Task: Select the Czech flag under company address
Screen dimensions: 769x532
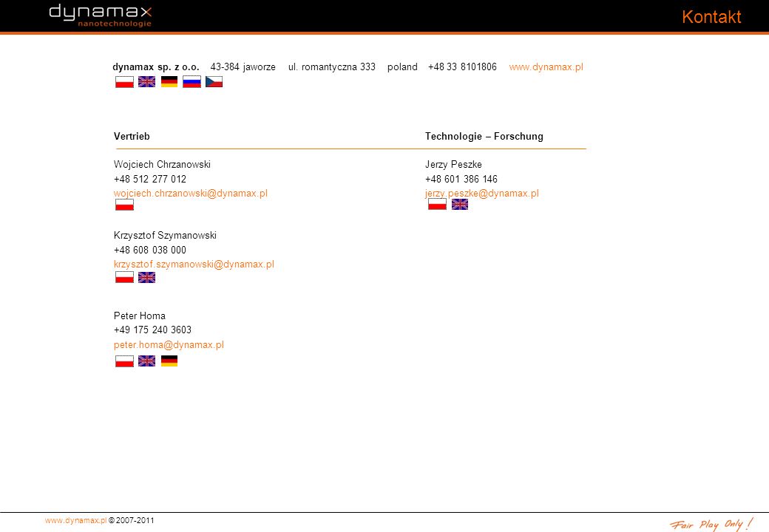Action: (214, 82)
